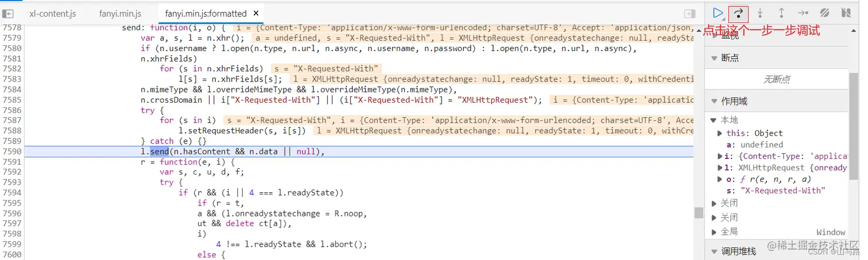Click 'l.setRequestHeader(s, i[s])' code text
868x260 pixels.
[x=242, y=131]
